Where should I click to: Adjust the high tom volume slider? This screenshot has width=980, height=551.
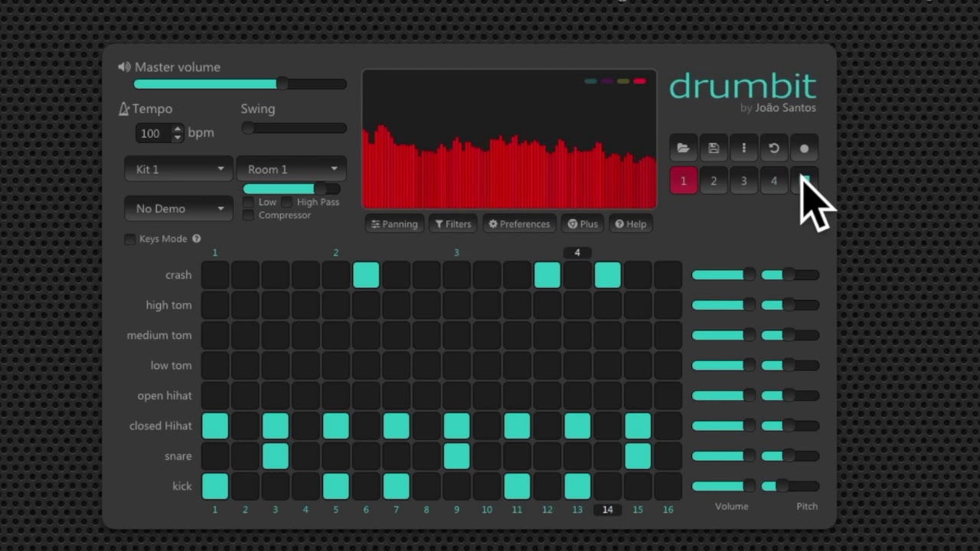pos(724,305)
